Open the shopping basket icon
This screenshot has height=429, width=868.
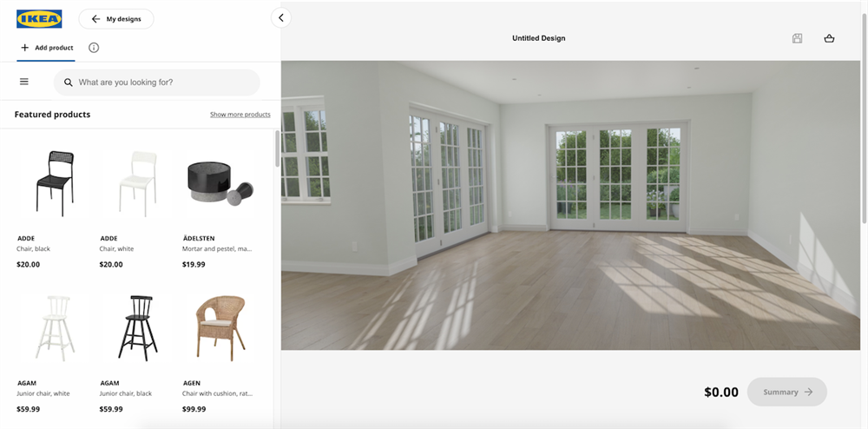(x=829, y=38)
